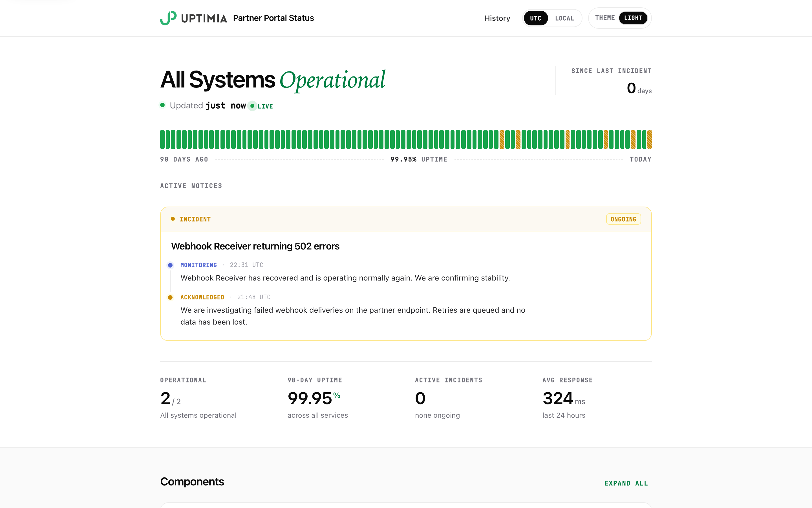Click the ACKNOWLEDGED status label
The image size is (812, 508).
click(x=202, y=297)
